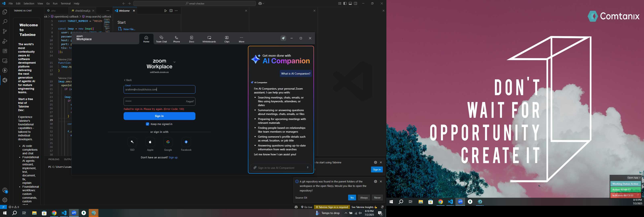This screenshot has height=217, width=644.
Task: Open Source Control view in VS Code
Action: pos(5,32)
